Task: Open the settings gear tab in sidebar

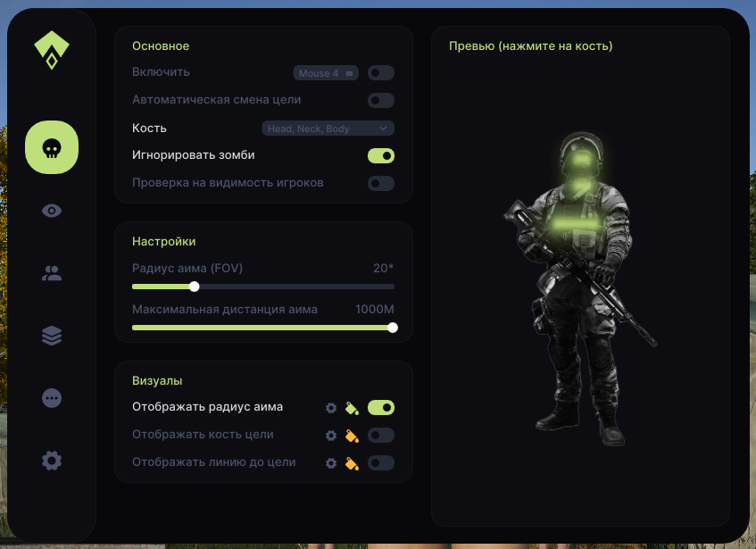Action: click(x=52, y=461)
